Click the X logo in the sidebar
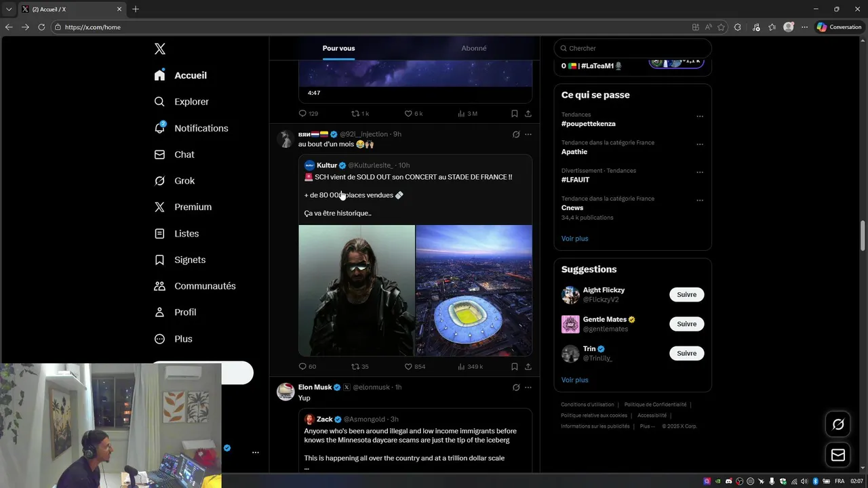868x488 pixels. pos(160,49)
